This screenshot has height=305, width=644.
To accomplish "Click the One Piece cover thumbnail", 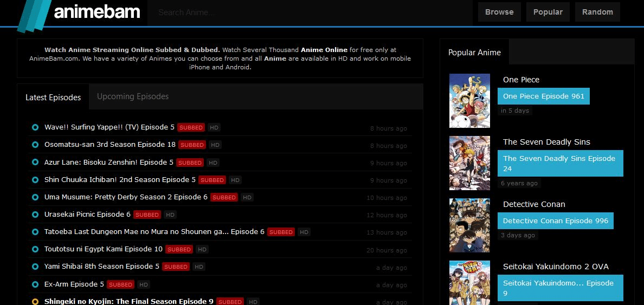I will [469, 101].
